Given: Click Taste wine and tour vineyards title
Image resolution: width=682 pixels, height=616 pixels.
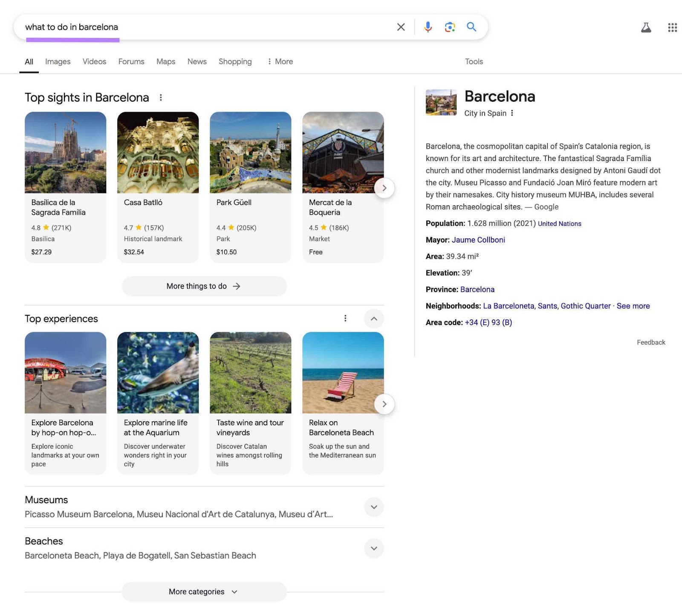Looking at the screenshot, I should click(250, 428).
